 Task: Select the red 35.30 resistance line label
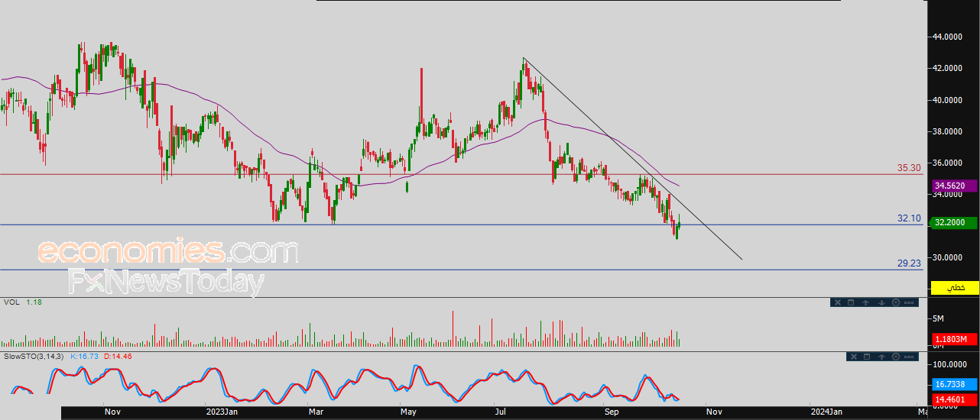coord(908,167)
